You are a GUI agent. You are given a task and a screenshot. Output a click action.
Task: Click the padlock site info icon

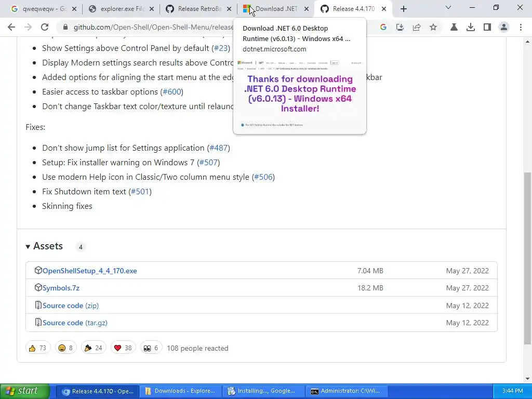(x=65, y=27)
